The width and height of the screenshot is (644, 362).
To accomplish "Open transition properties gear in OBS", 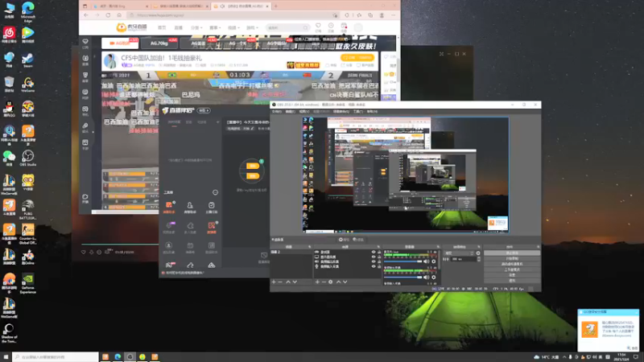I will coord(478,253).
